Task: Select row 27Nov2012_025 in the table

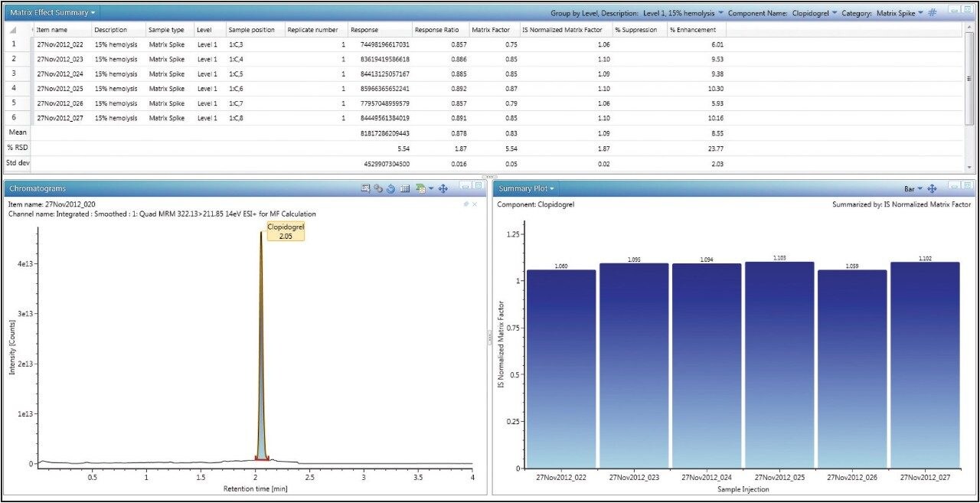Action: [379, 89]
